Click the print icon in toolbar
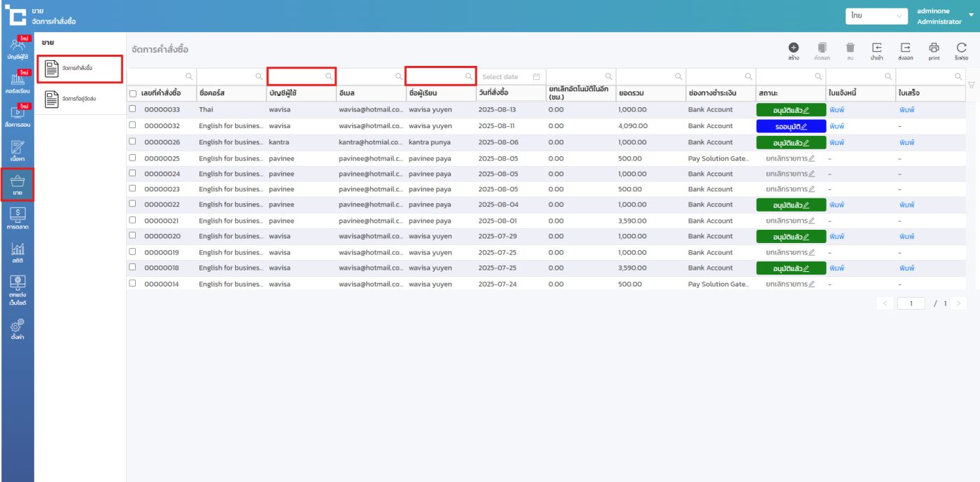 934,48
